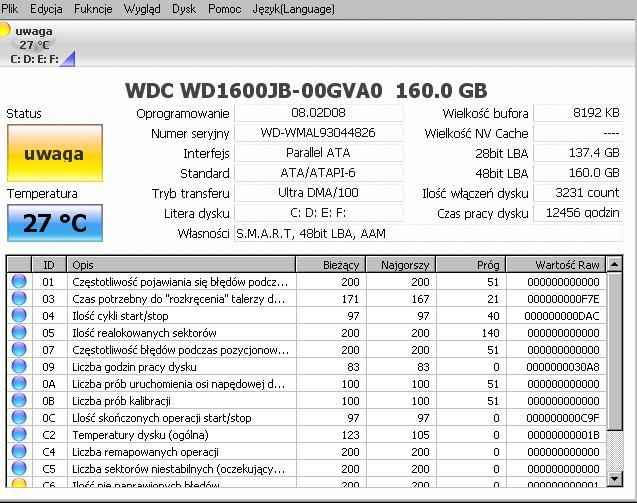637x503 pixels.
Task: Click the blue status circle of row 01
Action: pos(19,281)
